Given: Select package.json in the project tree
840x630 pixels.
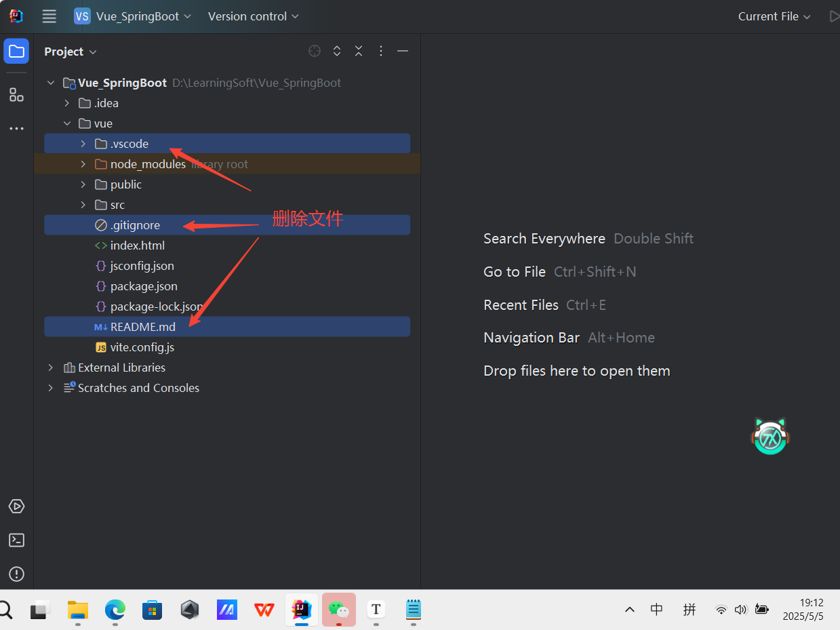Looking at the screenshot, I should (143, 286).
